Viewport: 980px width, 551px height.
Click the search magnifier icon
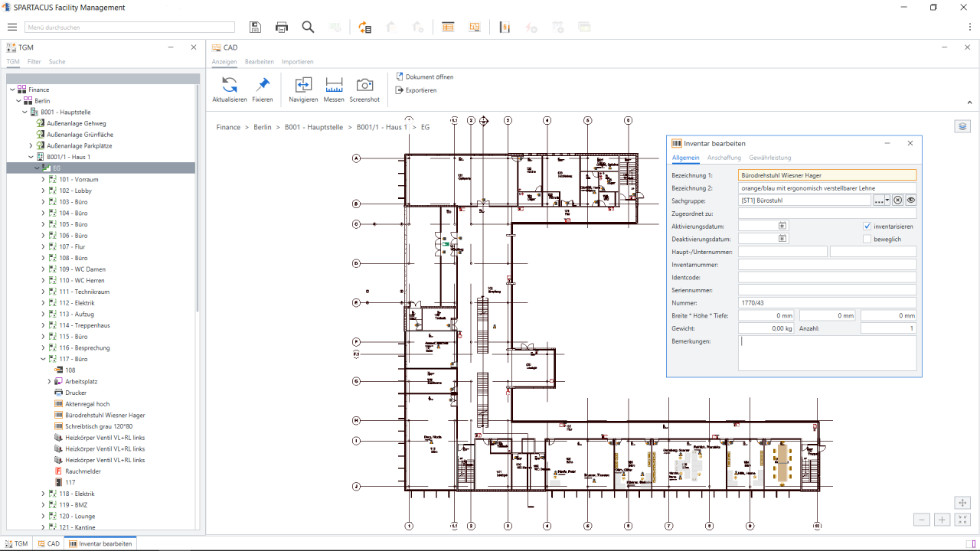pyautogui.click(x=308, y=28)
